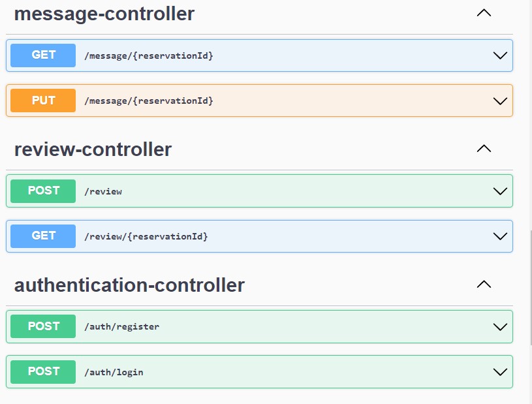This screenshot has height=404, width=532.
Task: Expand POST /auth/login chevron
Action: (500, 372)
